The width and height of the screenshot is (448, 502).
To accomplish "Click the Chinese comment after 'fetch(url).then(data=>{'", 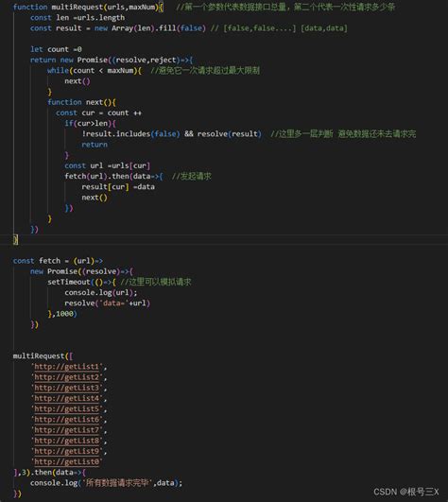I will point(192,176).
